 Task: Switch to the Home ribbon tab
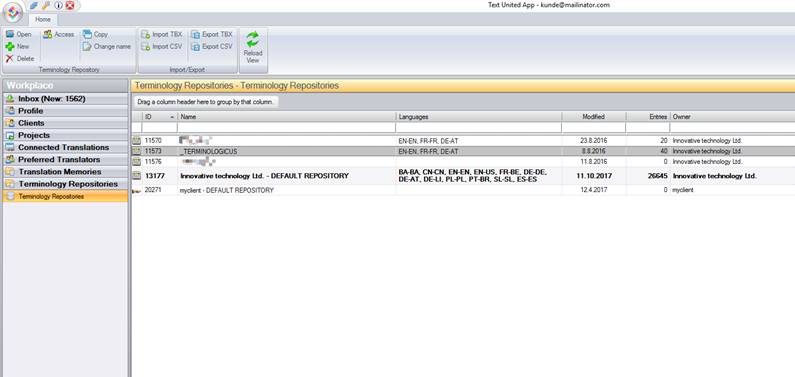(43, 19)
